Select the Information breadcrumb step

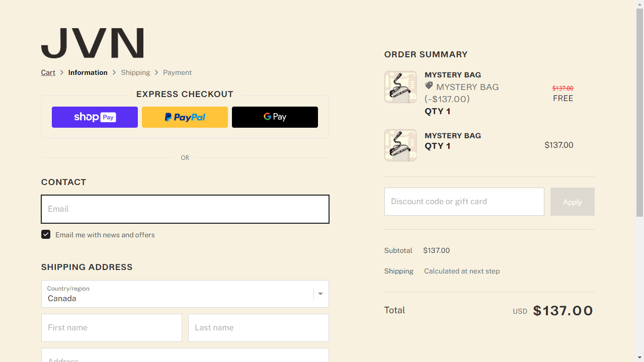click(88, 72)
